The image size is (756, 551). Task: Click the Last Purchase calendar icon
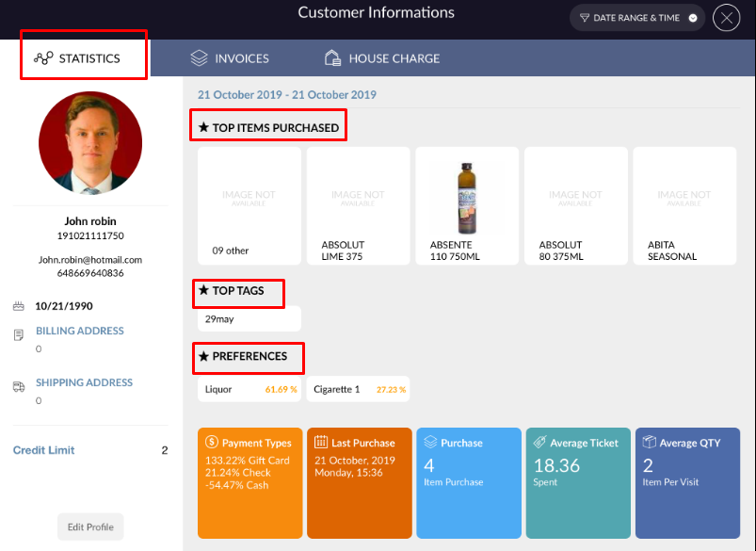[320, 443]
